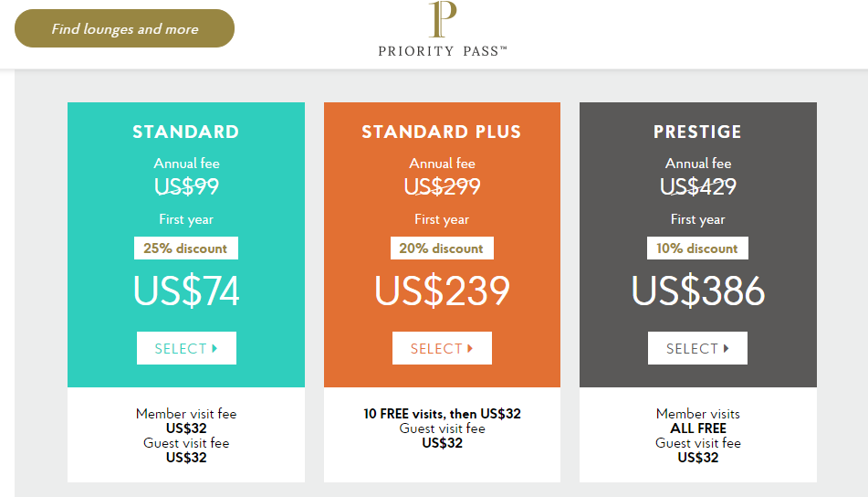Click the US$74 first-year price
The image size is (868, 497).
(x=186, y=291)
